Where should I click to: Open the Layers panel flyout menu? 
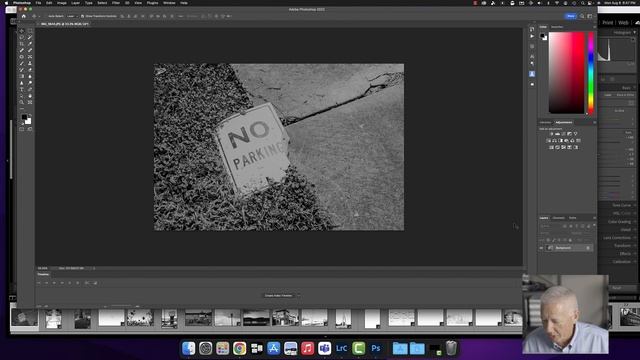point(594,218)
